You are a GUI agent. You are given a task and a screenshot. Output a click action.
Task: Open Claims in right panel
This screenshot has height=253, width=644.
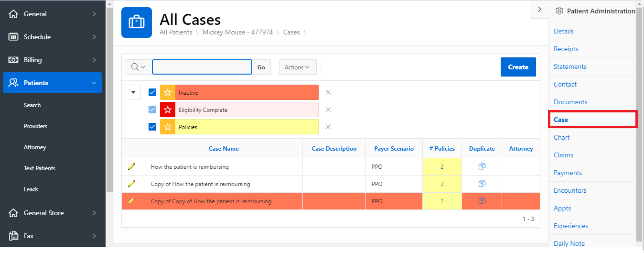[563, 155]
